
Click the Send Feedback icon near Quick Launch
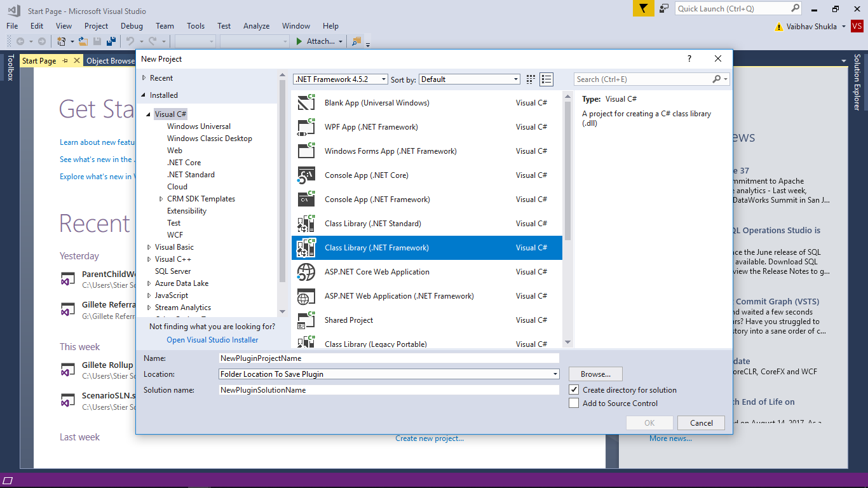coord(663,8)
